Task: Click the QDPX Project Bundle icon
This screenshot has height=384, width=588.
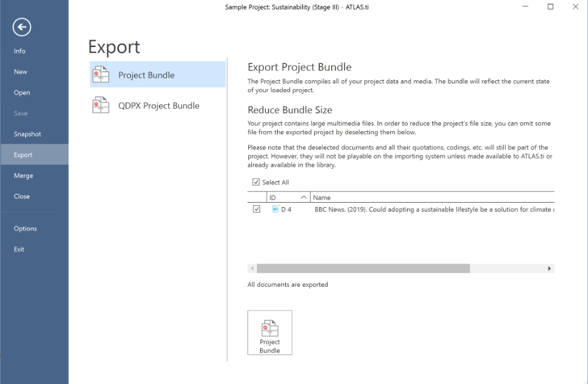Action: pyautogui.click(x=101, y=105)
